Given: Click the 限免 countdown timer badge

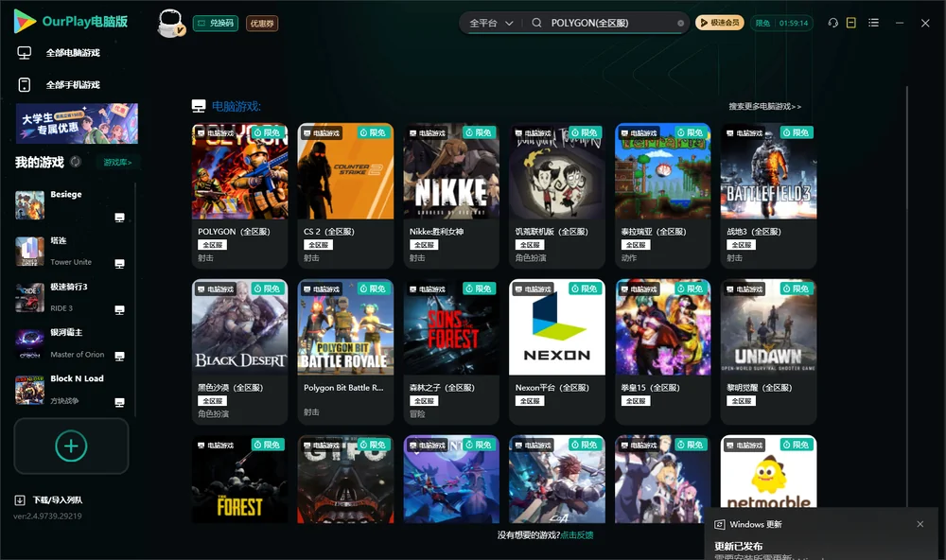Looking at the screenshot, I should 782,23.
